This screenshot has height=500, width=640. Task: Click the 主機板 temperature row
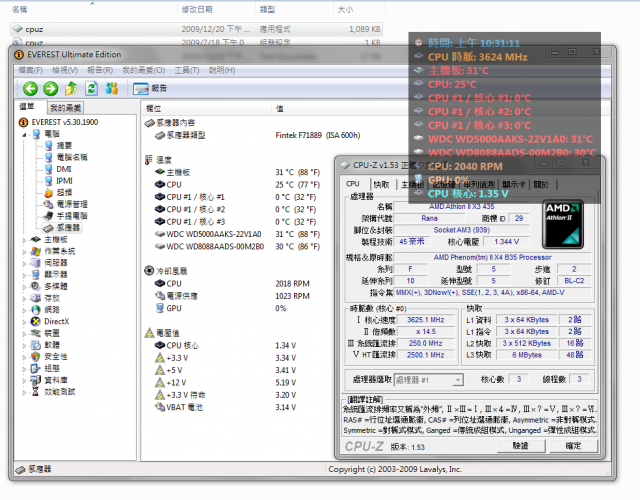tap(237, 173)
